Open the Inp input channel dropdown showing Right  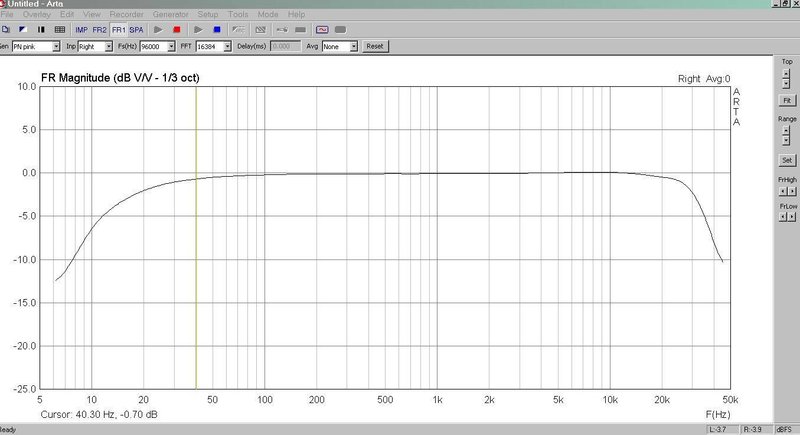(95, 46)
